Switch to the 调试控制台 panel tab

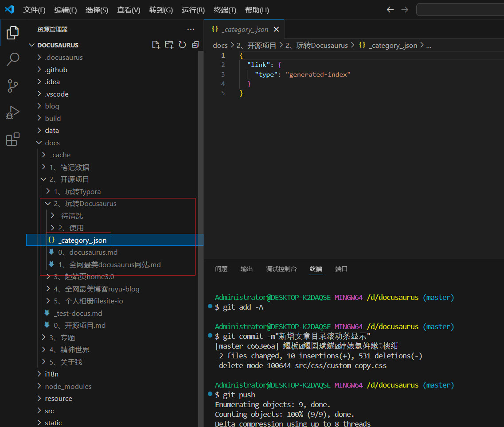pyautogui.click(x=281, y=269)
